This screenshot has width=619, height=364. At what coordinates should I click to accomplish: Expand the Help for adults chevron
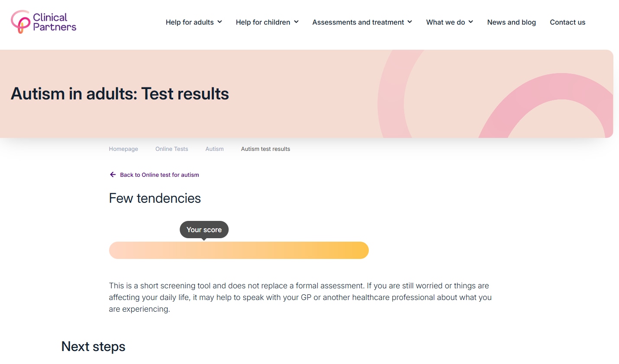(x=220, y=22)
